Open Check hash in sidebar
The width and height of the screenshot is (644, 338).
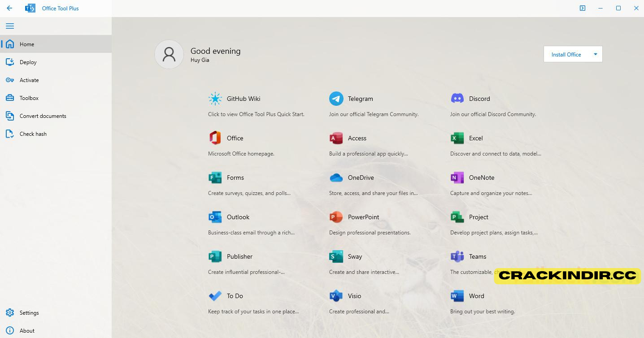click(56, 134)
